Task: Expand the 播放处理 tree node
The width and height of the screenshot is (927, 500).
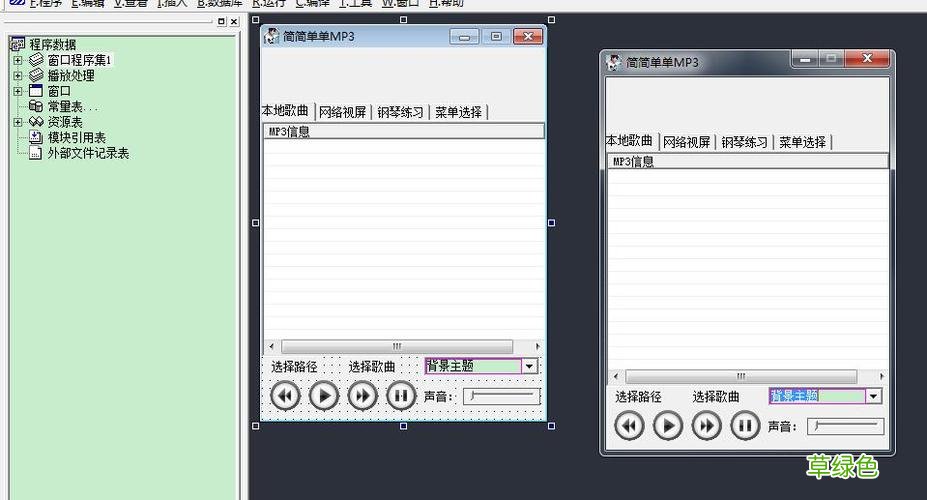Action: click(x=18, y=75)
